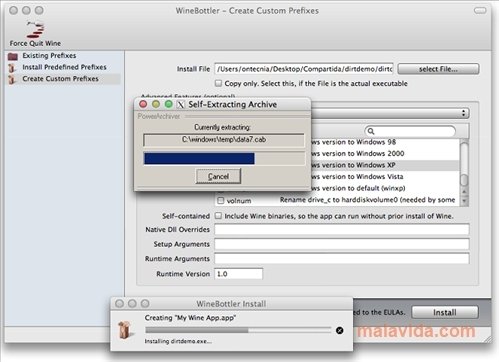
Task: Click the WineBottler Install app icon
Action: click(x=126, y=330)
